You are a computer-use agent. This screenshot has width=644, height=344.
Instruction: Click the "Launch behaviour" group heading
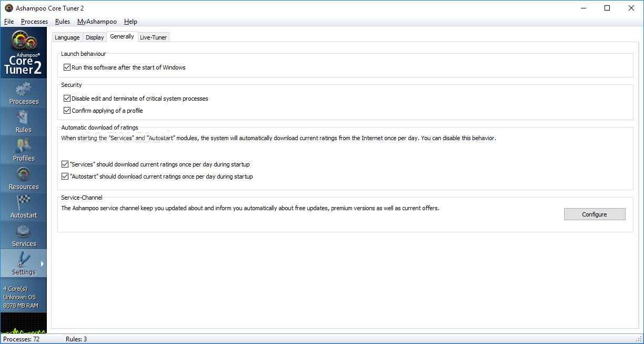pos(84,54)
